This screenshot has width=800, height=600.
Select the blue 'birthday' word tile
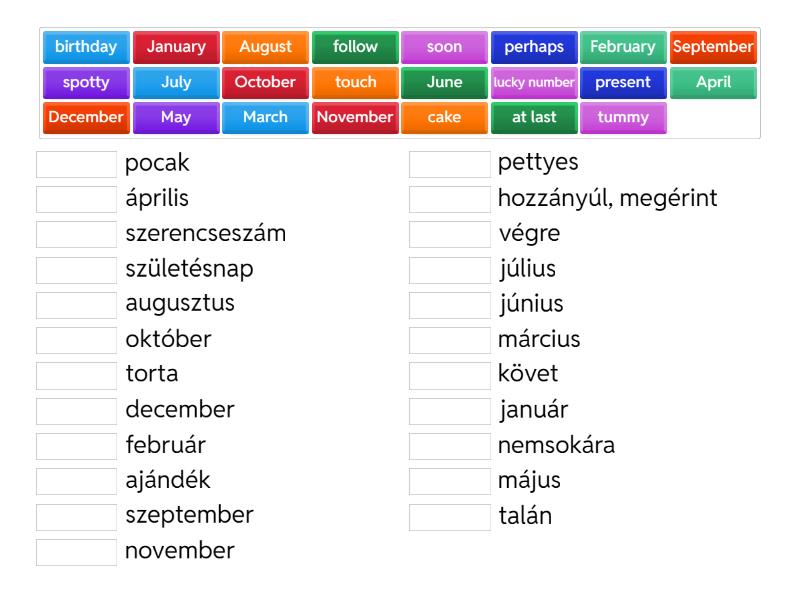pos(86,47)
